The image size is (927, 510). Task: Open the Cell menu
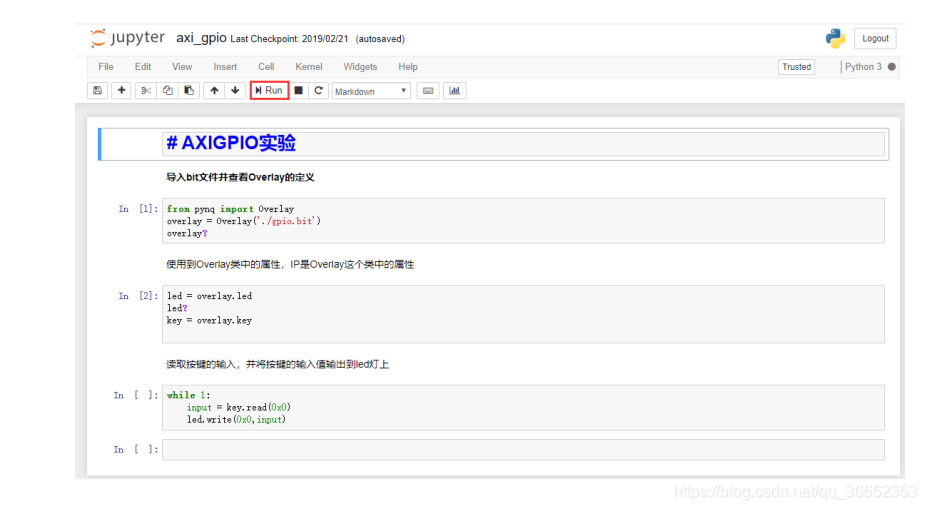point(266,67)
